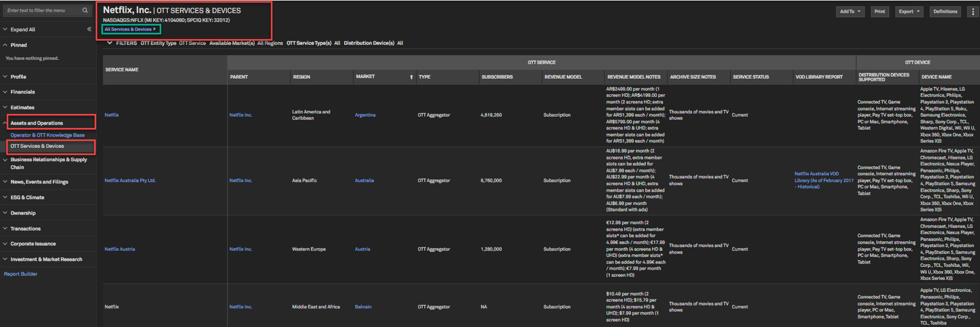
Task: Open the Netflix Australia Pty Ltd. link
Action: 130,180
